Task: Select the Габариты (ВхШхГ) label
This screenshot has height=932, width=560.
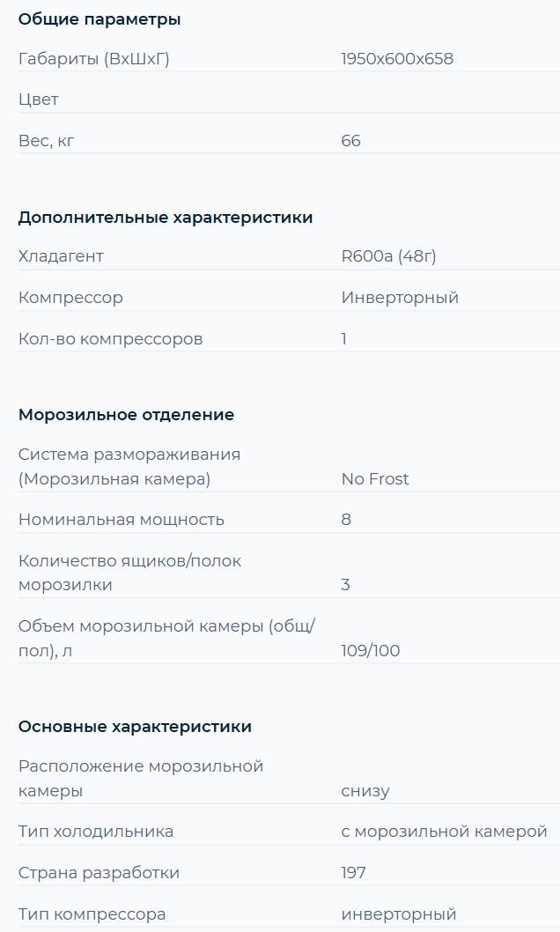Action: 94,59
